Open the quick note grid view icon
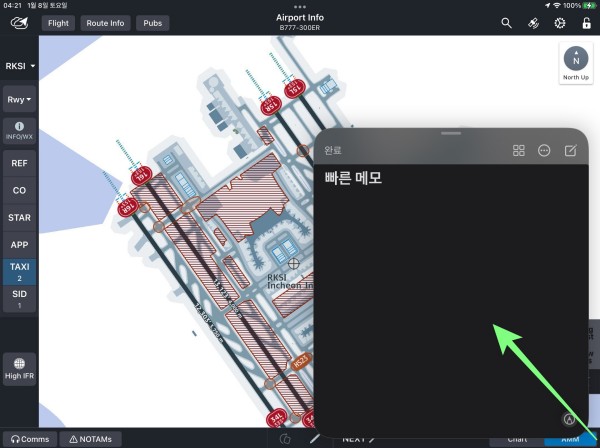 (x=519, y=150)
